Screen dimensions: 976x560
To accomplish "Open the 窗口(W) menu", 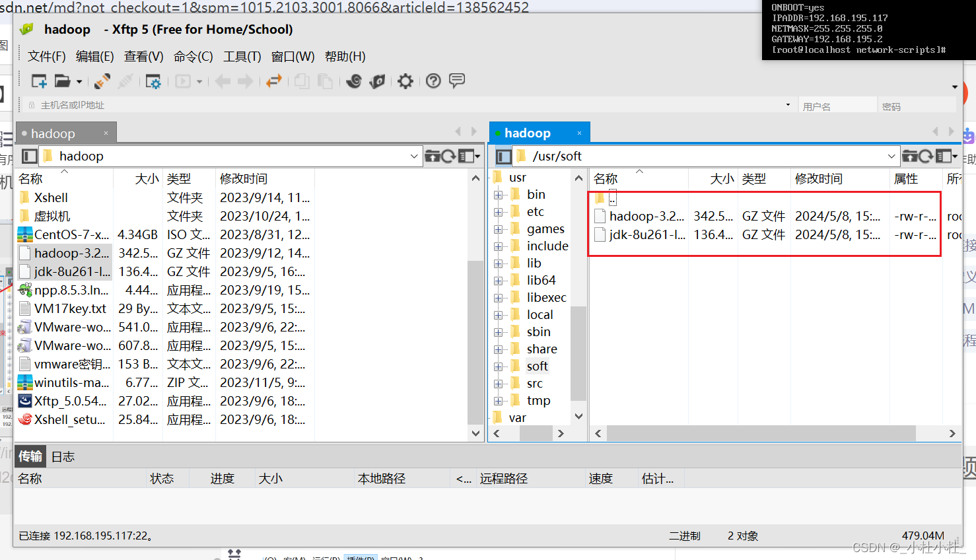I will click(293, 57).
